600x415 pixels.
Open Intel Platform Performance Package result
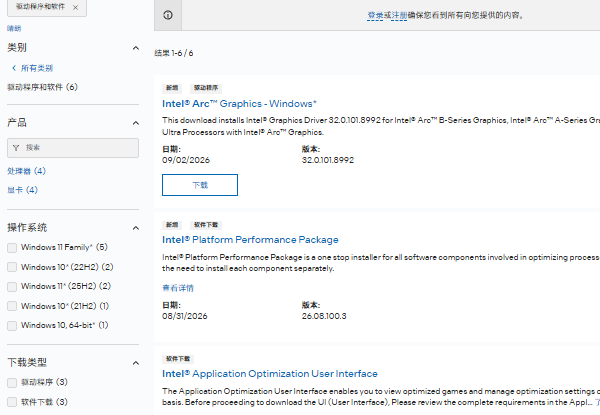click(250, 240)
